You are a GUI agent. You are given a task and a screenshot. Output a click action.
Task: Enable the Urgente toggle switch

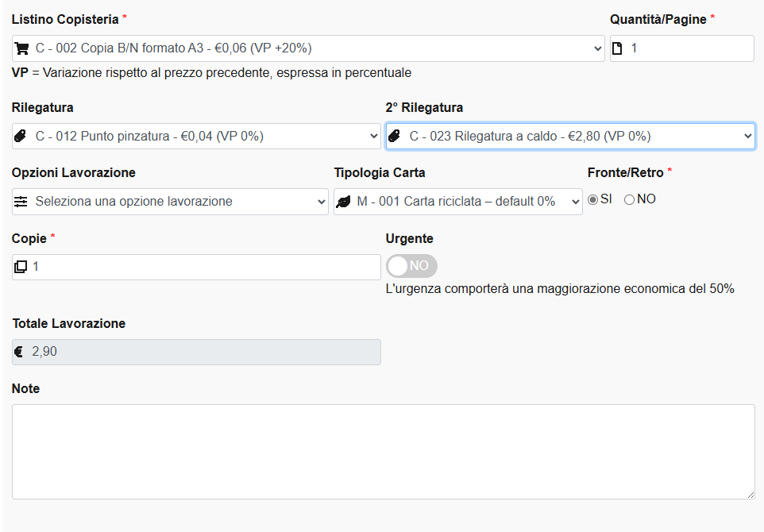(411, 266)
